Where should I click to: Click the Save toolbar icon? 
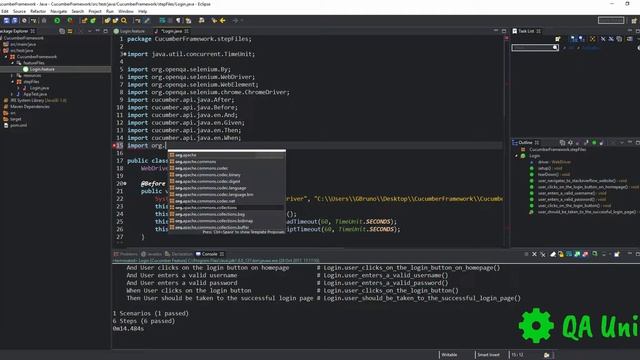pyautogui.click(x=7, y=20)
